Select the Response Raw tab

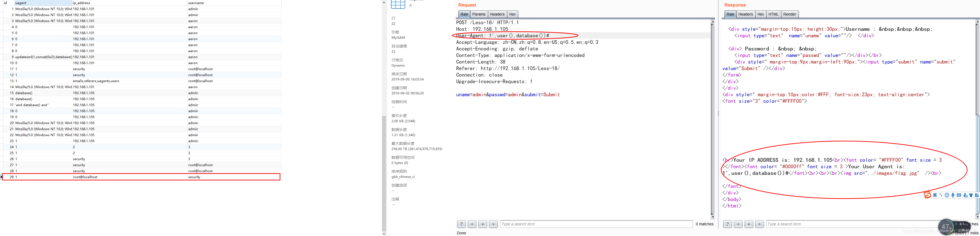pos(730,14)
